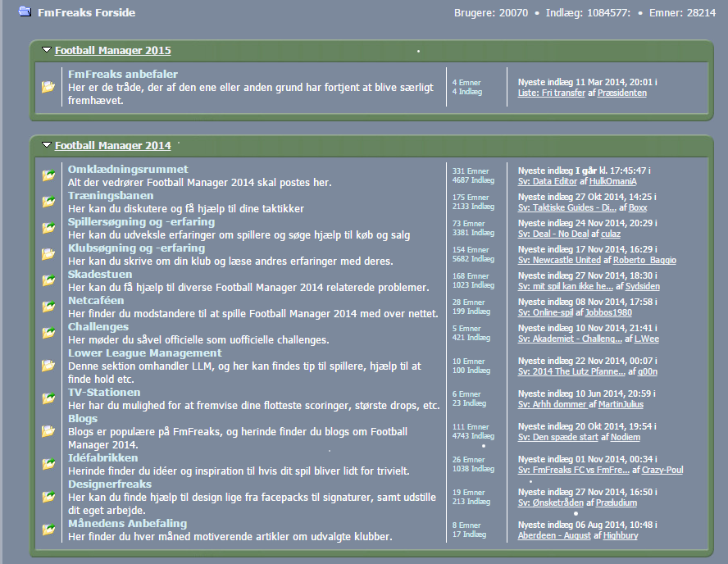View profile of user Roberto_Baggio
728x564 pixels.
point(645,260)
